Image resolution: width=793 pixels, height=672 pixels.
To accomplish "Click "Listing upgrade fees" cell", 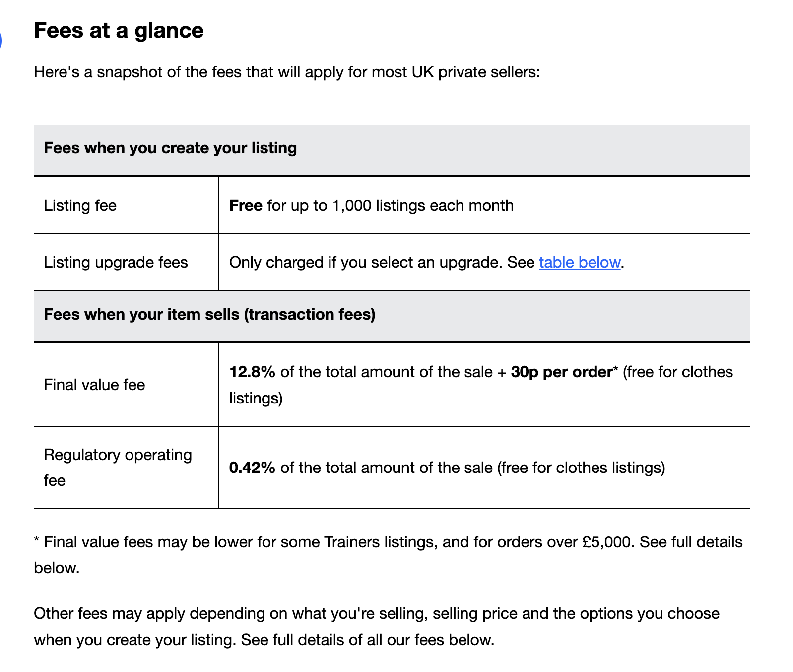I will [116, 262].
